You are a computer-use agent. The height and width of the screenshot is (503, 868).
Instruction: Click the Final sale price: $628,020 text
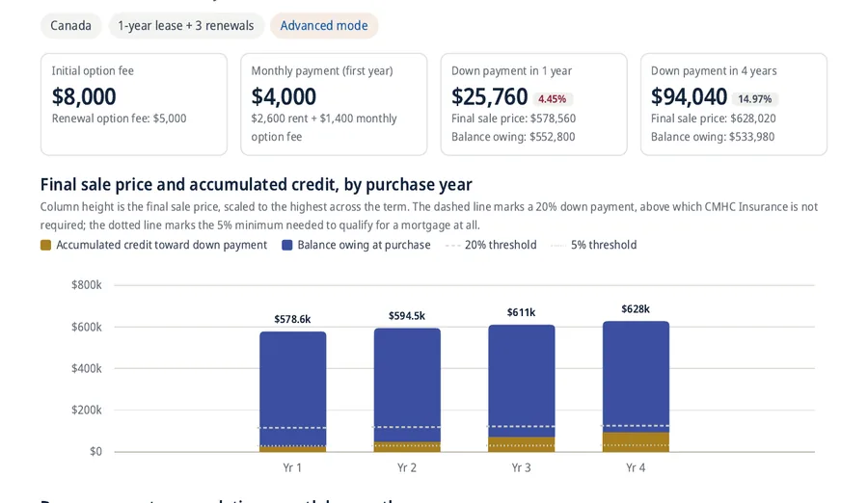pos(714,119)
